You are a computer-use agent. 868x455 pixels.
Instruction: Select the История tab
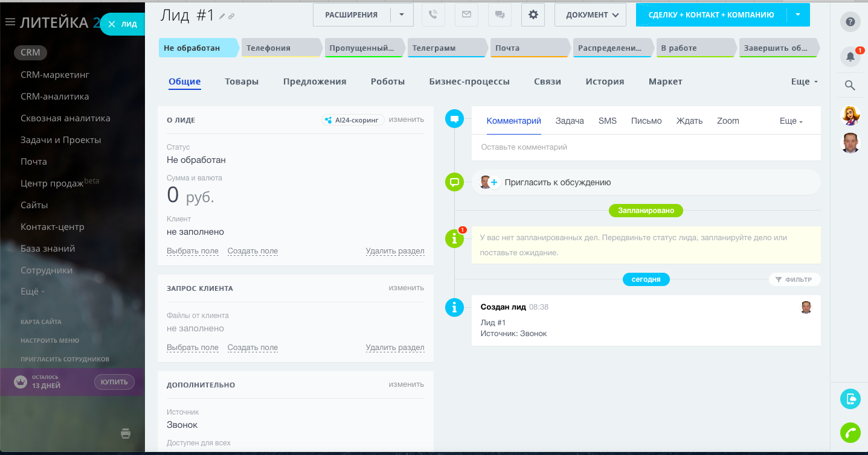605,81
